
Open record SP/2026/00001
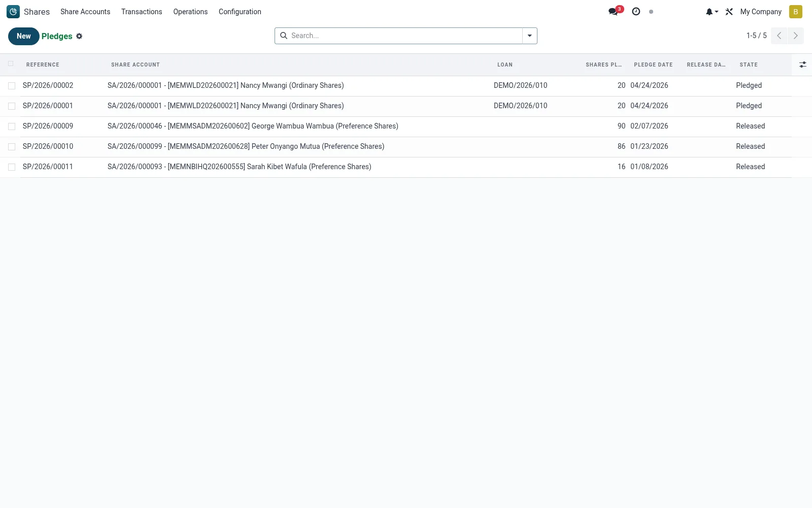48,106
